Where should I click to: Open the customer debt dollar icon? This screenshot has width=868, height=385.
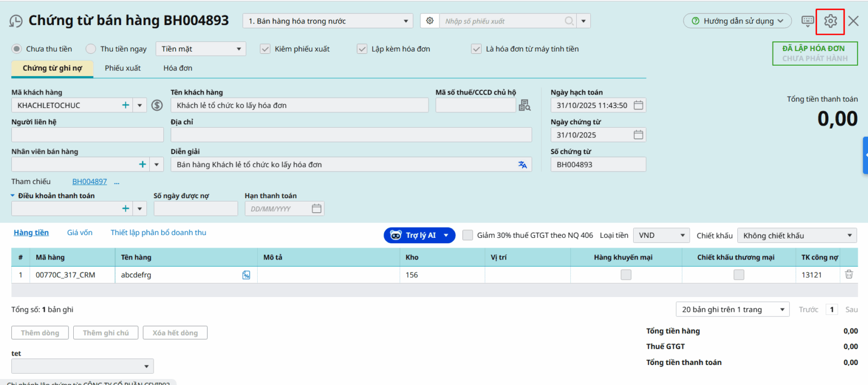pos(157,105)
